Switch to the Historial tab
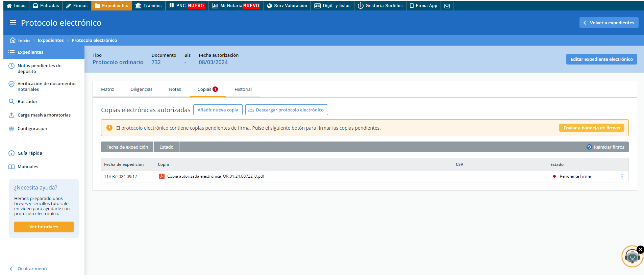Viewport: 644px width, 279px height. pos(243,89)
